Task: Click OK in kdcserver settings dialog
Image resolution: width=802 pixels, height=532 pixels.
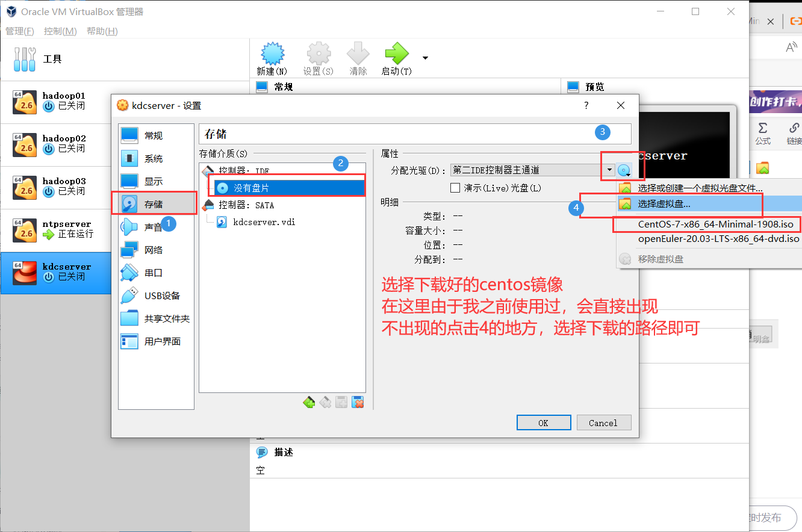Action: 544,423
